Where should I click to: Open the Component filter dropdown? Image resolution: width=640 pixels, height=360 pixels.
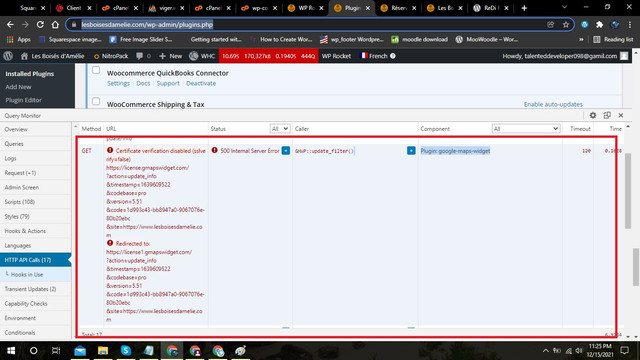point(526,129)
